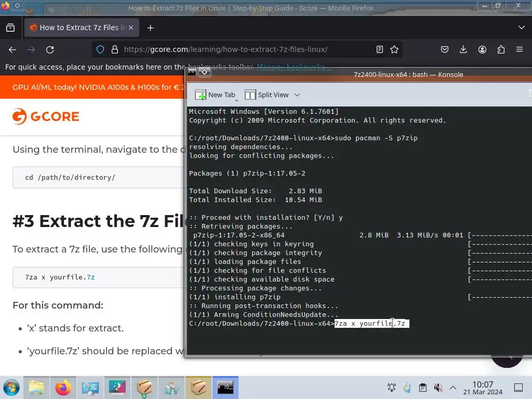
Task: Click the highlighted 7za x yourfile.7z command in terminal
Action: coord(372,324)
